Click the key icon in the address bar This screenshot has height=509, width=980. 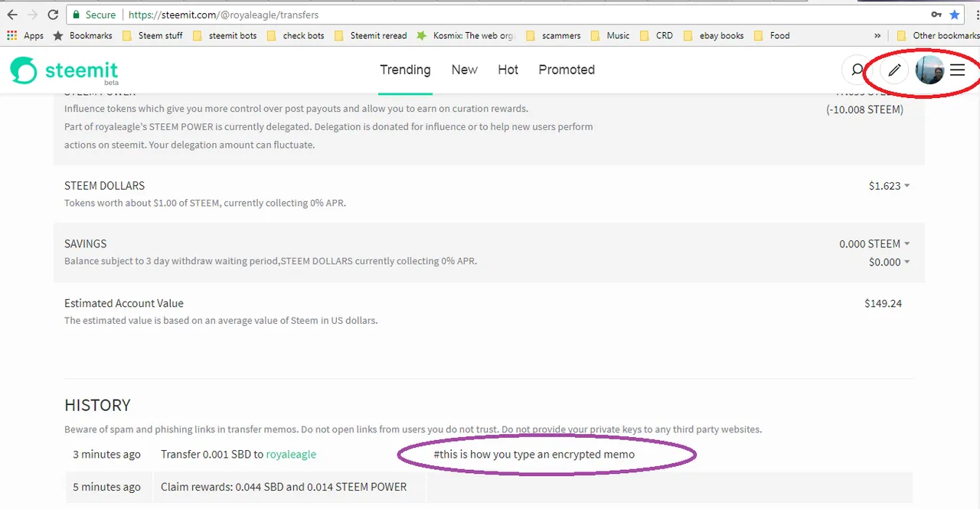936,15
